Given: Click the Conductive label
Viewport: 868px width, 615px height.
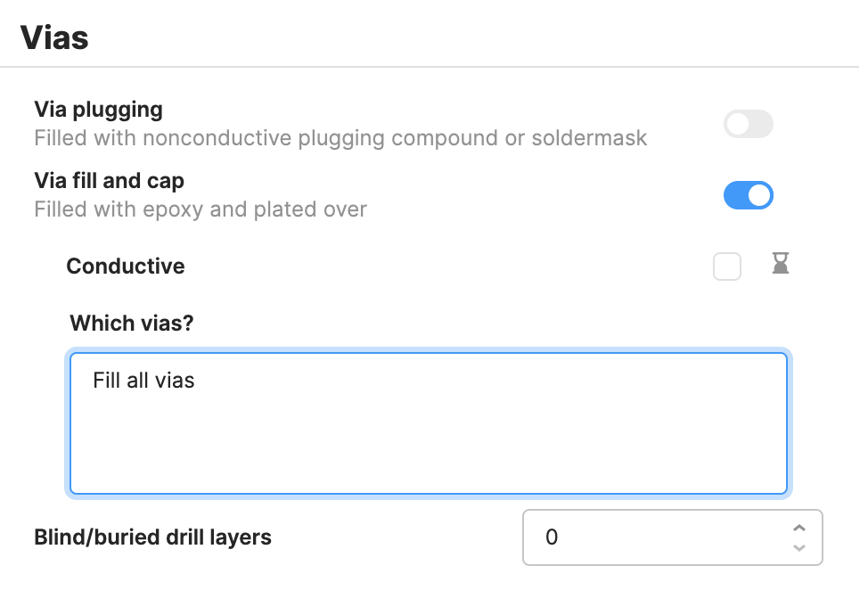Looking at the screenshot, I should [125, 266].
